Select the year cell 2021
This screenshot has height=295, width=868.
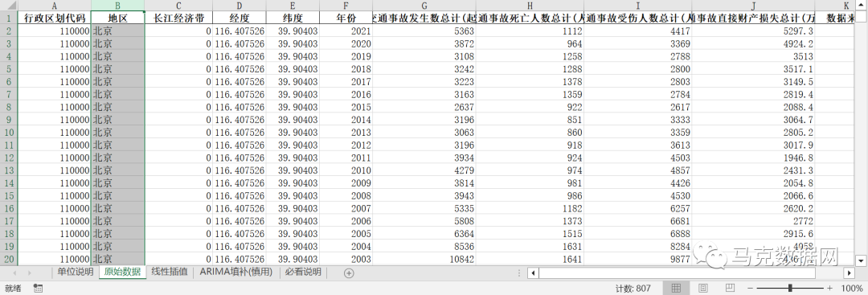point(346,31)
